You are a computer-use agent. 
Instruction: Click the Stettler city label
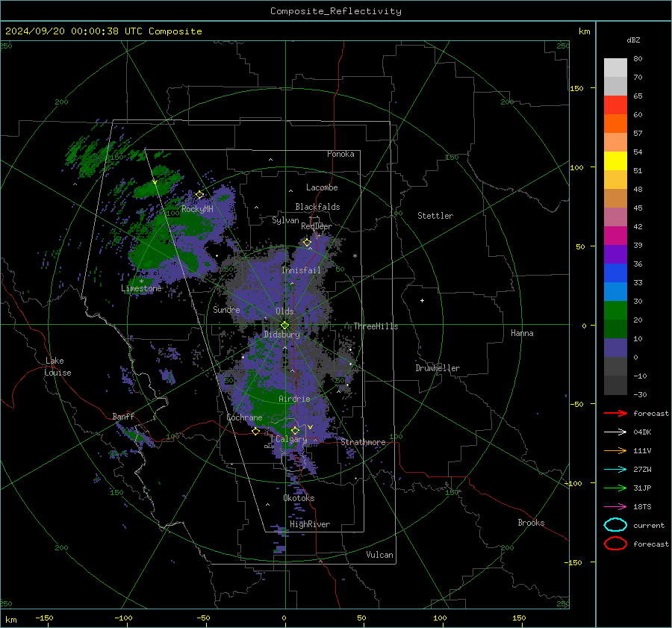(x=435, y=216)
